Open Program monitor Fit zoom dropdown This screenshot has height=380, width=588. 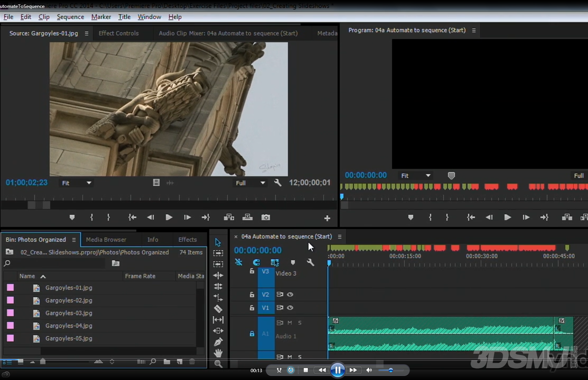(x=415, y=176)
